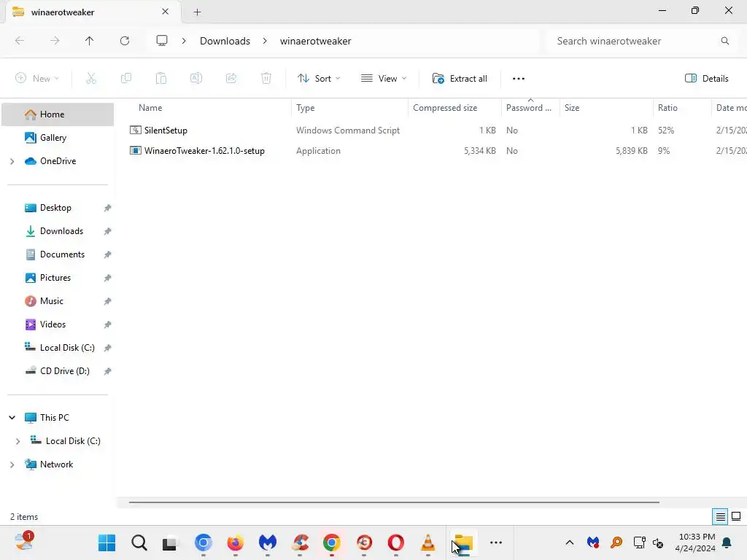The width and height of the screenshot is (747, 560).
Task: Open the Sort dropdown
Action: [x=319, y=79]
